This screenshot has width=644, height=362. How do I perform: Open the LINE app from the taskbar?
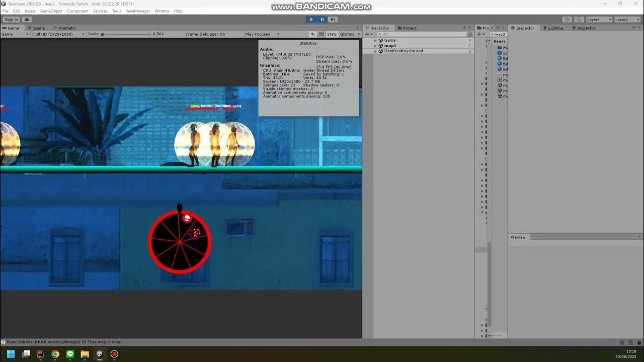point(70,354)
